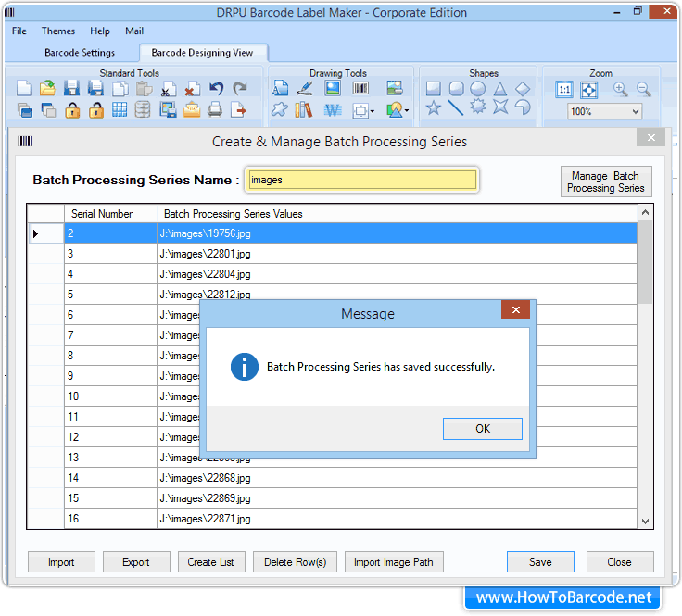Viewport: 682px width, 616px height.
Task: Click the 1:1 actual size zoom icon
Action: [564, 90]
